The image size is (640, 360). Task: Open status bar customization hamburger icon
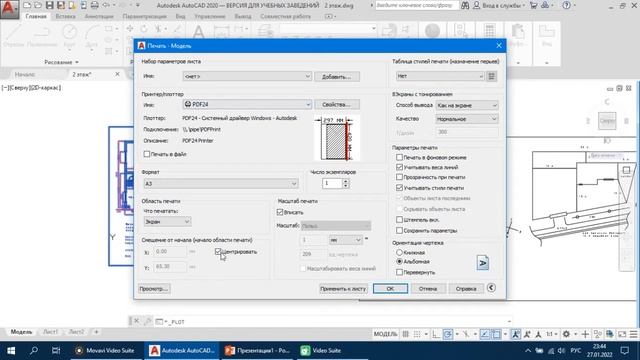[633, 334]
